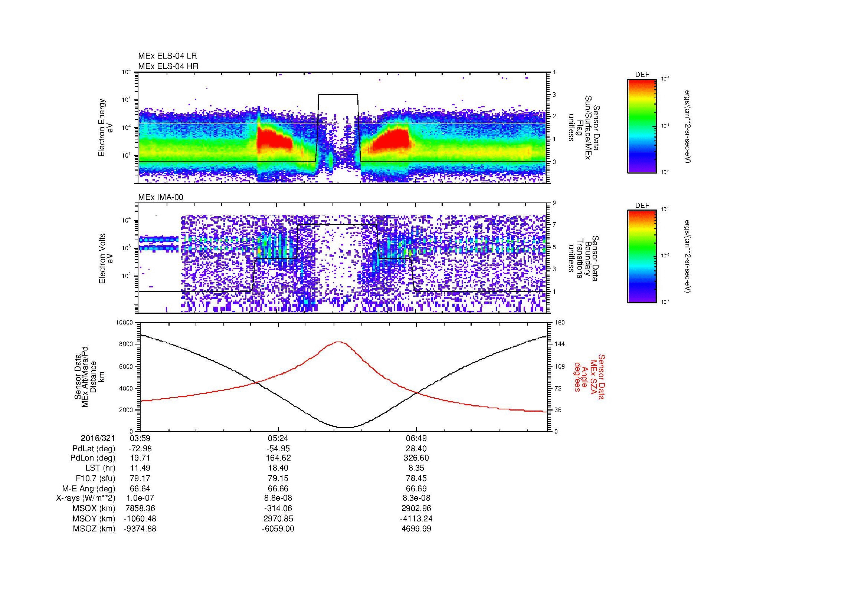Click the LST value 11.49

point(140,468)
